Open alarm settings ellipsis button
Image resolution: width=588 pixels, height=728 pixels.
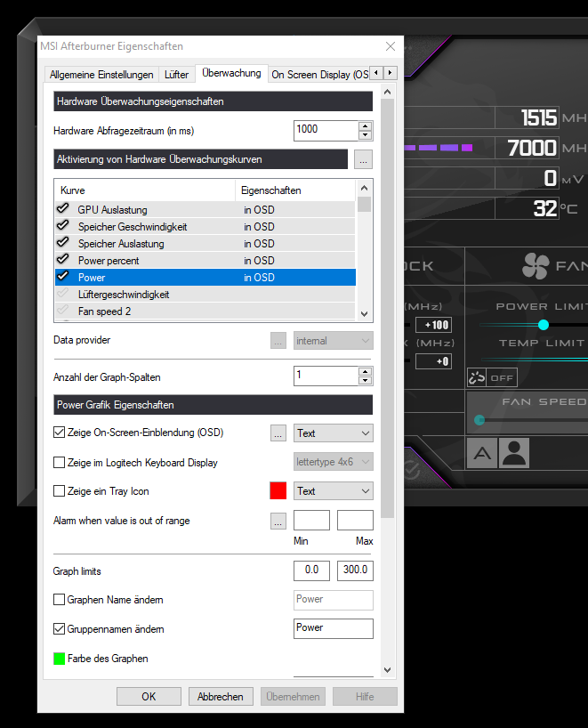[278, 521]
